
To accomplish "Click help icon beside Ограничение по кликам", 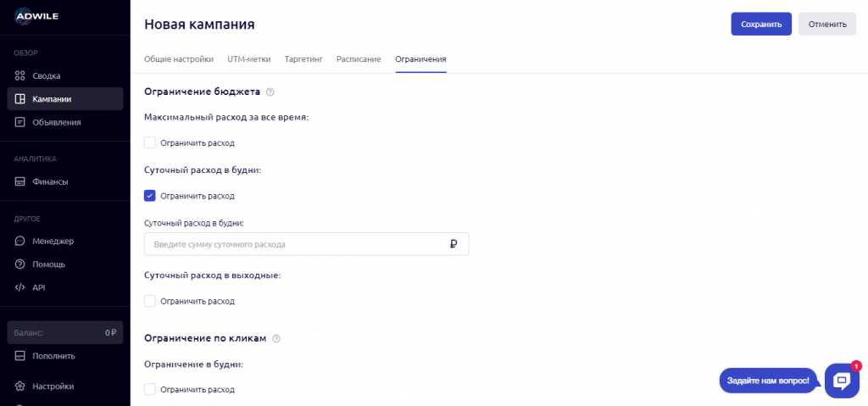I will 275,338.
